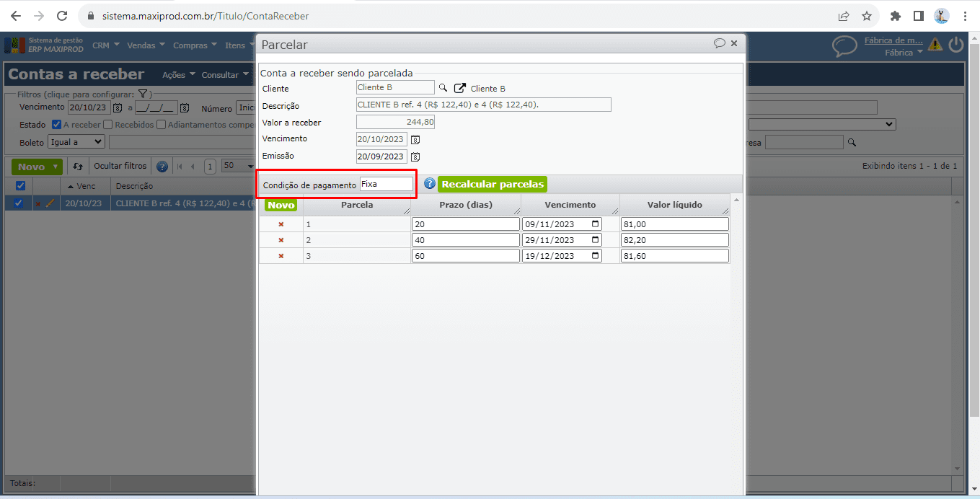Open calendar icon beside Vencimento 20/10/2023 in dialog
980x499 pixels.
click(415, 139)
